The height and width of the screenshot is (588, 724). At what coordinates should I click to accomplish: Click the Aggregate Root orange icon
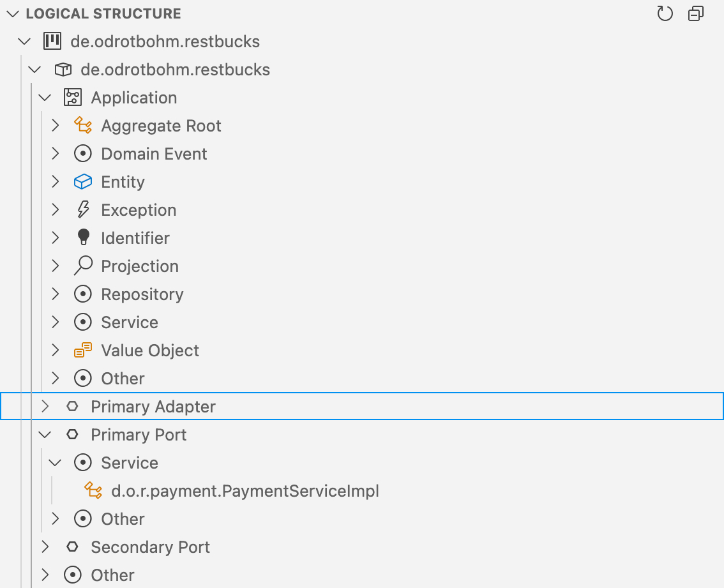coord(83,126)
